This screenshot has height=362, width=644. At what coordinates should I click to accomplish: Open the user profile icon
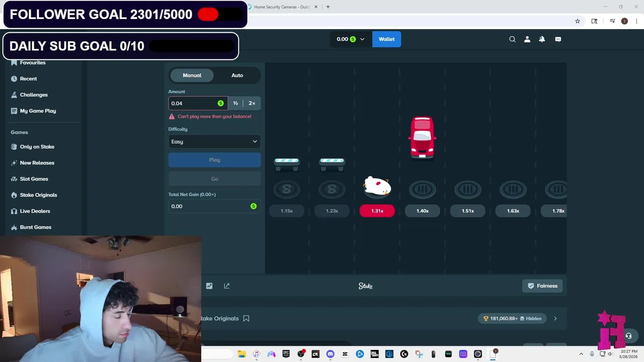tap(527, 39)
